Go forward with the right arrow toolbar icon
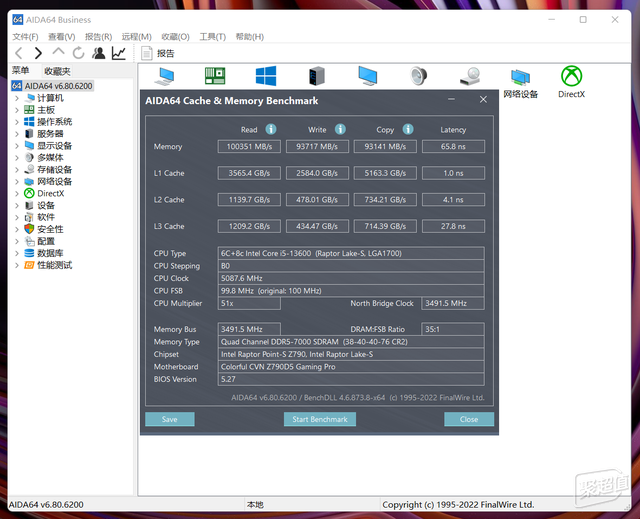The height and width of the screenshot is (519, 640). tap(38, 53)
